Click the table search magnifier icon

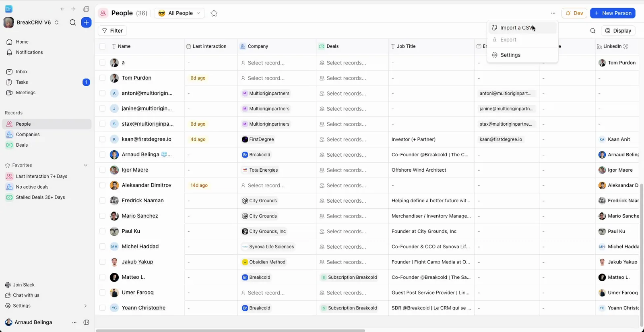[x=592, y=31]
